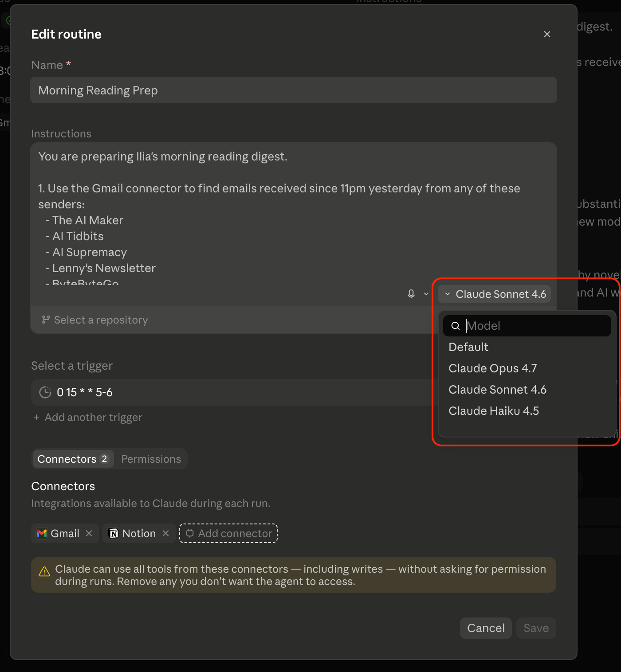Open Select a repository picker

tap(95, 320)
